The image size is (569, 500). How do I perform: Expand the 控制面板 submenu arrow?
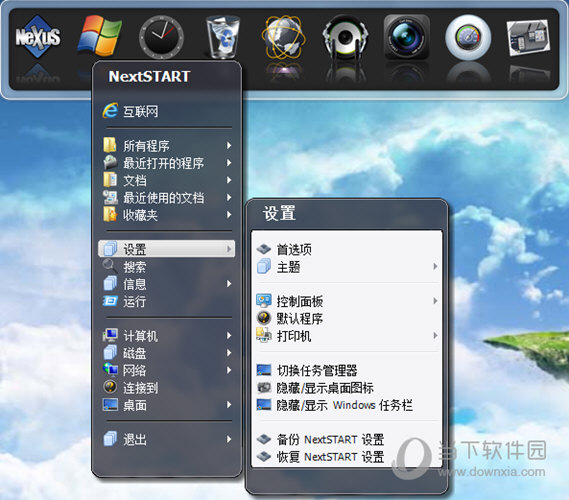(435, 301)
